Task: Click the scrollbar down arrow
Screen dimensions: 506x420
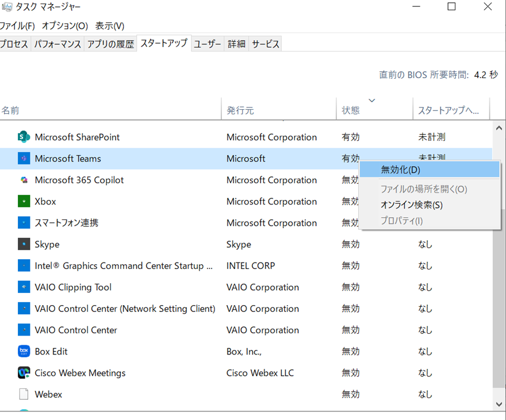Action: 499,404
